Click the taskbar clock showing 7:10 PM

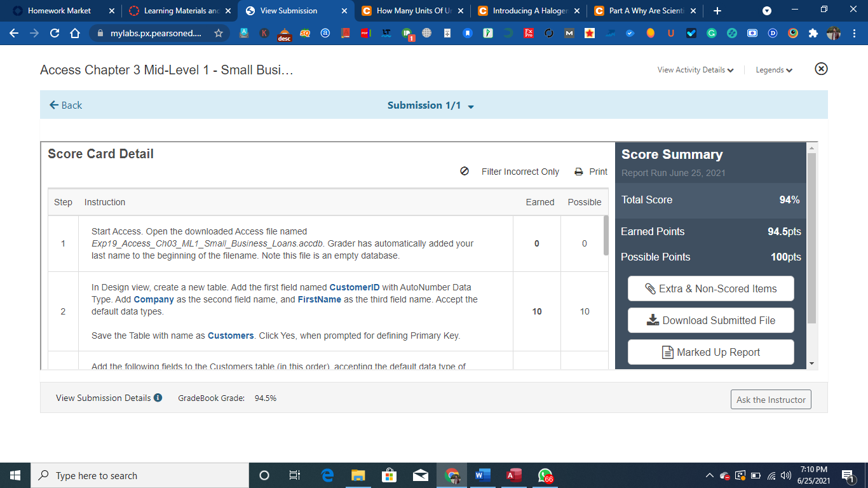[x=813, y=475]
